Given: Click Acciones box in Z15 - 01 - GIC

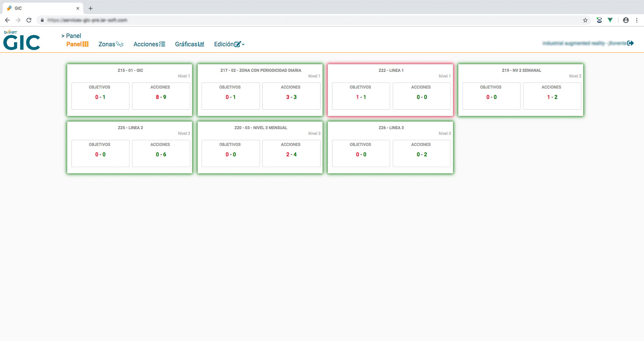Looking at the screenshot, I should [161, 96].
